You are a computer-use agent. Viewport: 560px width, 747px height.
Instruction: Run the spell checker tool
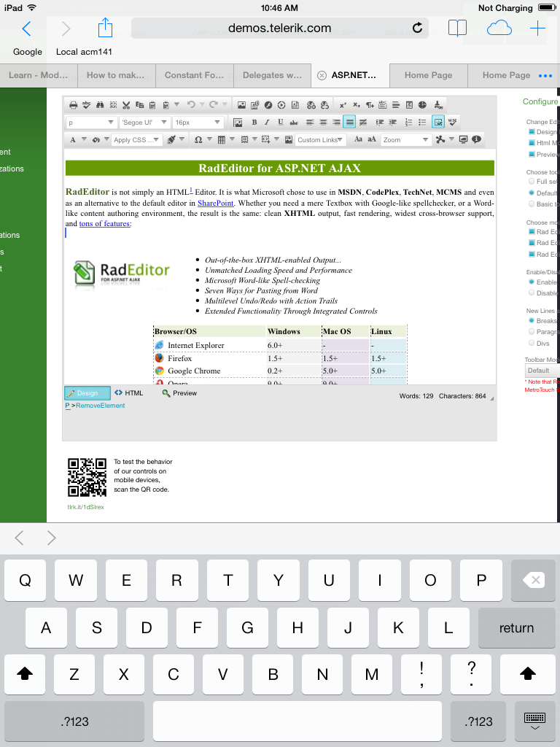pos(86,105)
